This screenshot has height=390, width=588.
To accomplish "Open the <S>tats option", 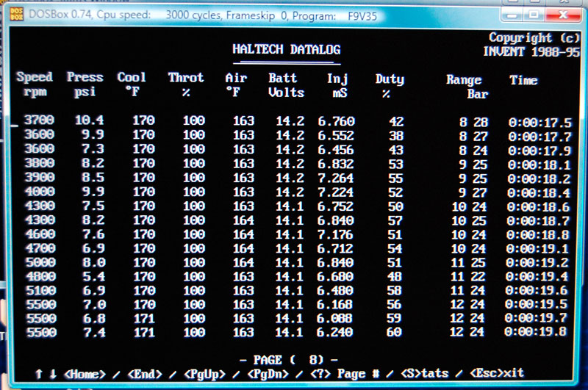I will click(x=425, y=373).
